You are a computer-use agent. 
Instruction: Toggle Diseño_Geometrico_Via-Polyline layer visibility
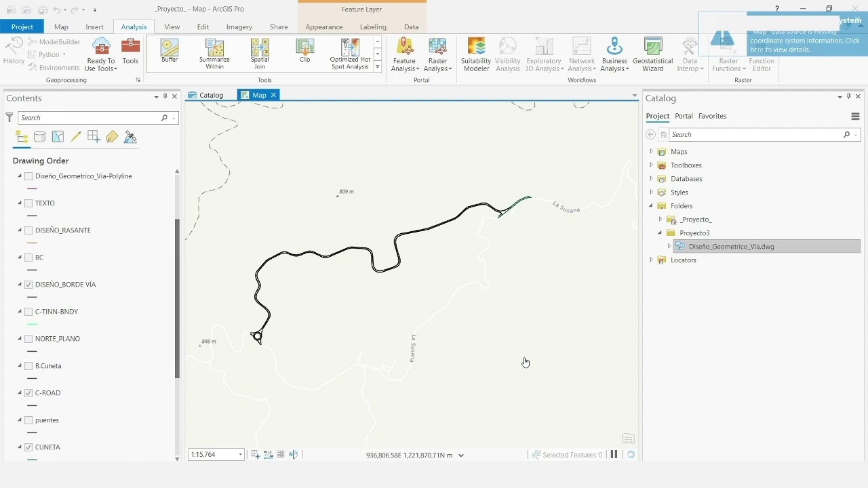click(28, 176)
